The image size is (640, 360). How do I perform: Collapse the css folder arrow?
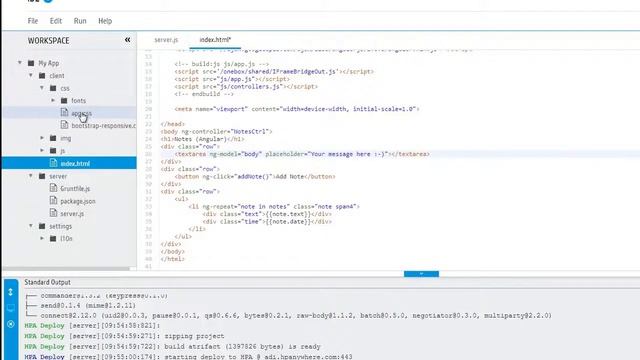42,88
